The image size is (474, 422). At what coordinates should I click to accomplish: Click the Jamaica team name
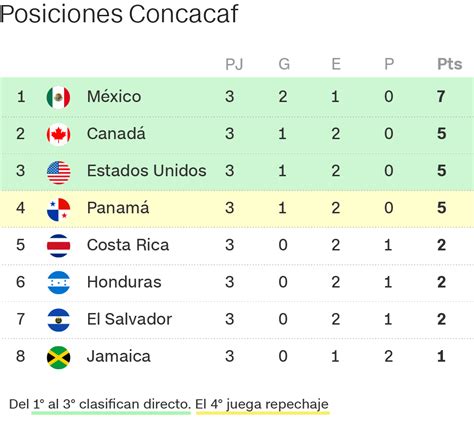tap(119, 356)
